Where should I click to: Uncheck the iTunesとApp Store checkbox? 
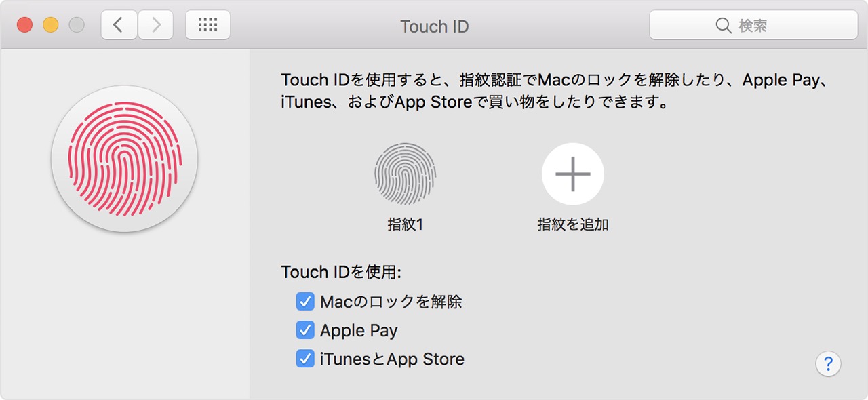point(305,359)
